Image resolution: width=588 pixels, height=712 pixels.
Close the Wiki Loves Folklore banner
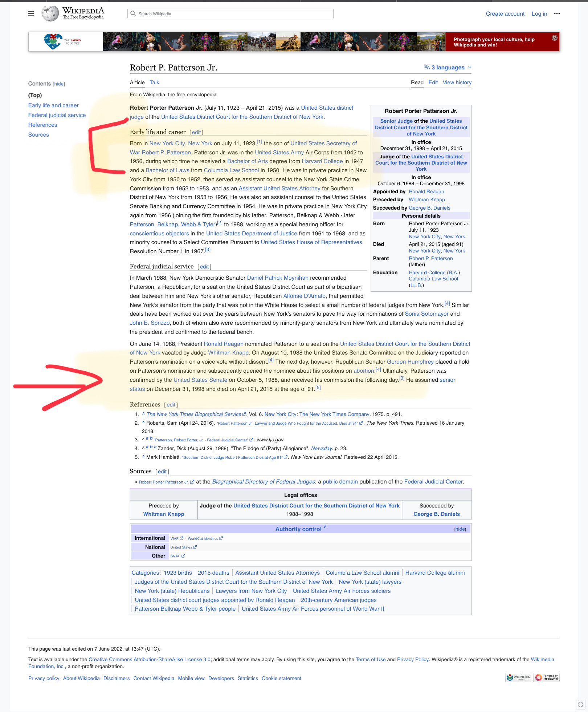(x=554, y=38)
